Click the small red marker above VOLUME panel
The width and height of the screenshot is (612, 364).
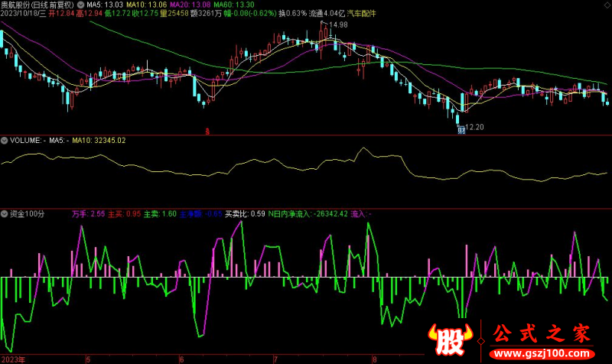[207, 131]
